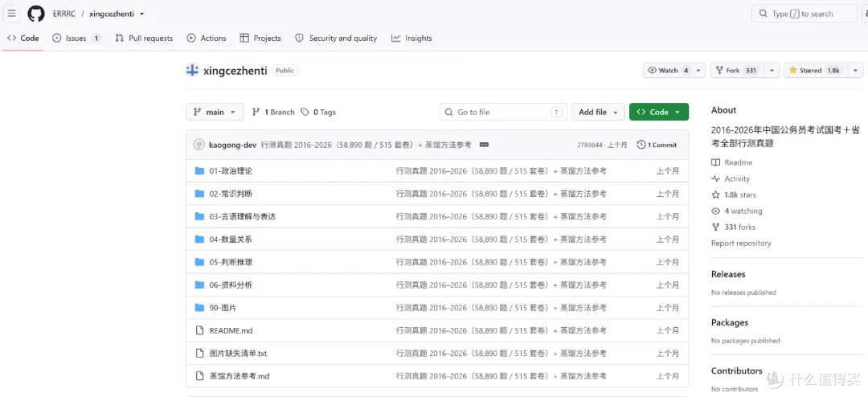
Task: Expand the Fork options arrow
Action: (773, 71)
